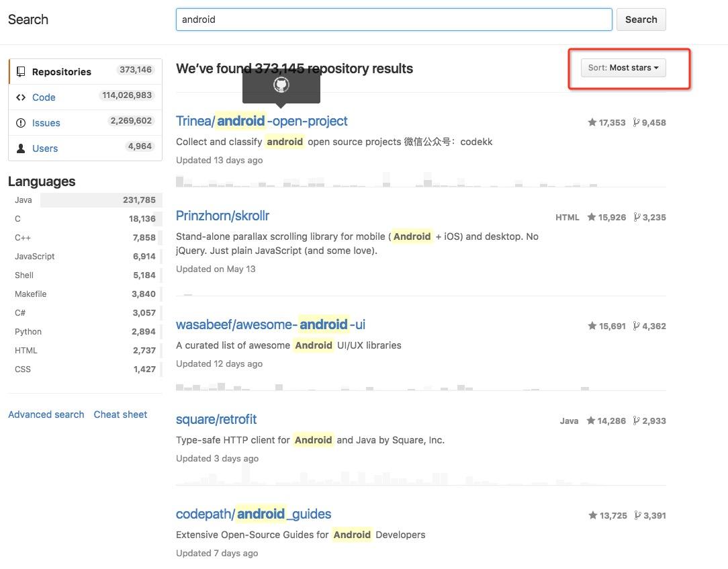Click the fork icon for wasabeef/awesome-android-ui
Screen dimensions: 728x569
636,326
